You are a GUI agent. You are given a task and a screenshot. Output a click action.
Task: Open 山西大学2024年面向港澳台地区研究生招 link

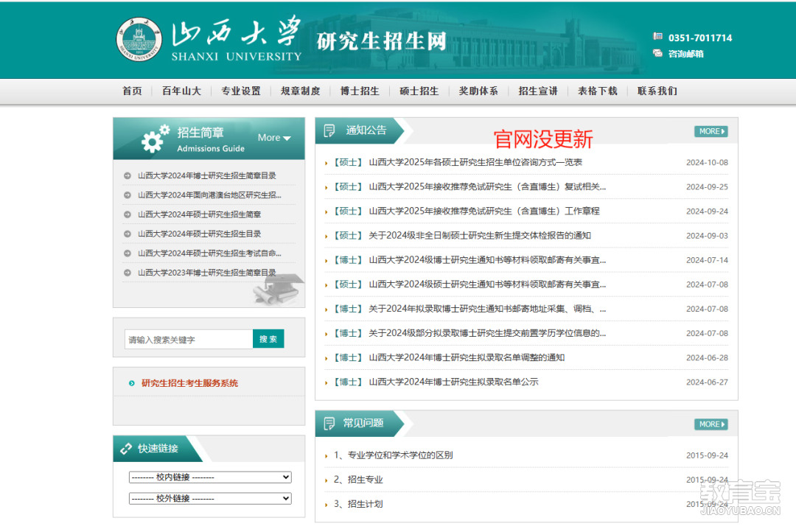(x=209, y=195)
